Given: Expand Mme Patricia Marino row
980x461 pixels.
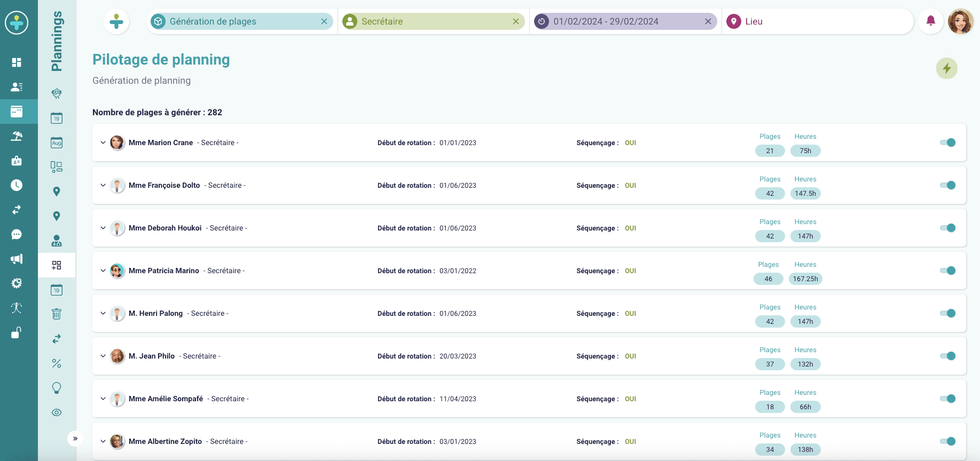Looking at the screenshot, I should tap(103, 271).
